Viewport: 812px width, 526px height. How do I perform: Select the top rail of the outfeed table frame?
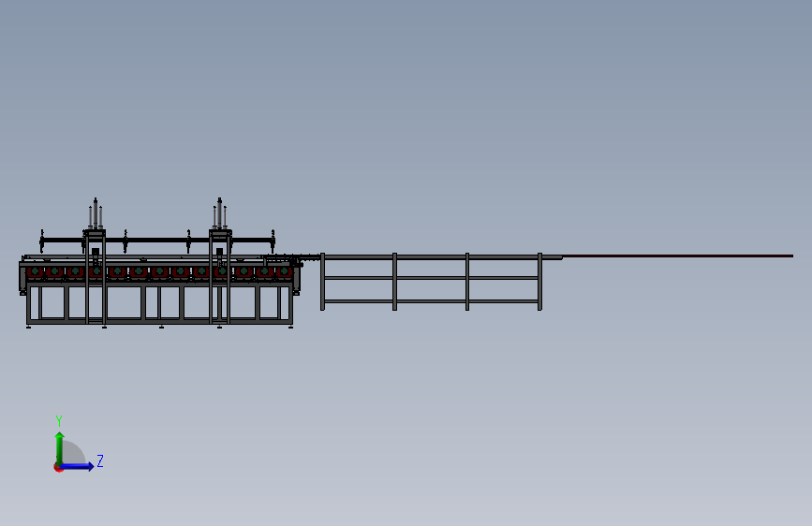441,256
